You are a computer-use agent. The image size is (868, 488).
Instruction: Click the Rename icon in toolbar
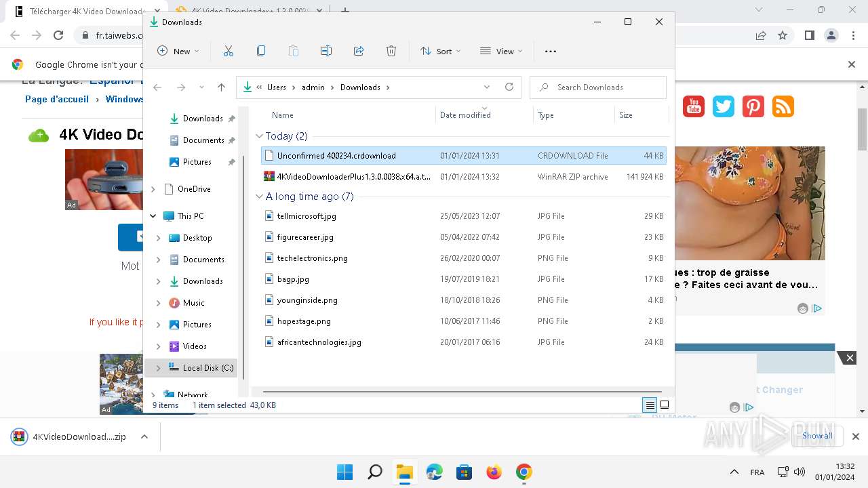(326, 52)
